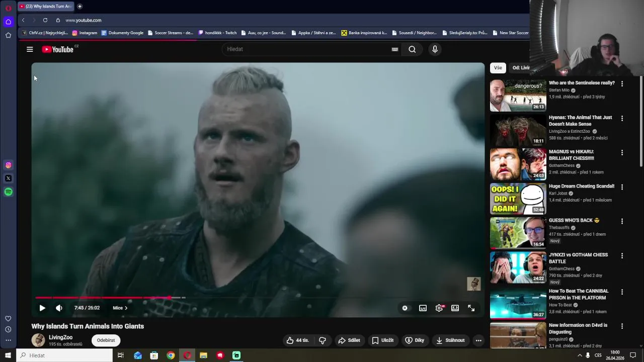Click the address bar www.youtube.com

pos(84,20)
